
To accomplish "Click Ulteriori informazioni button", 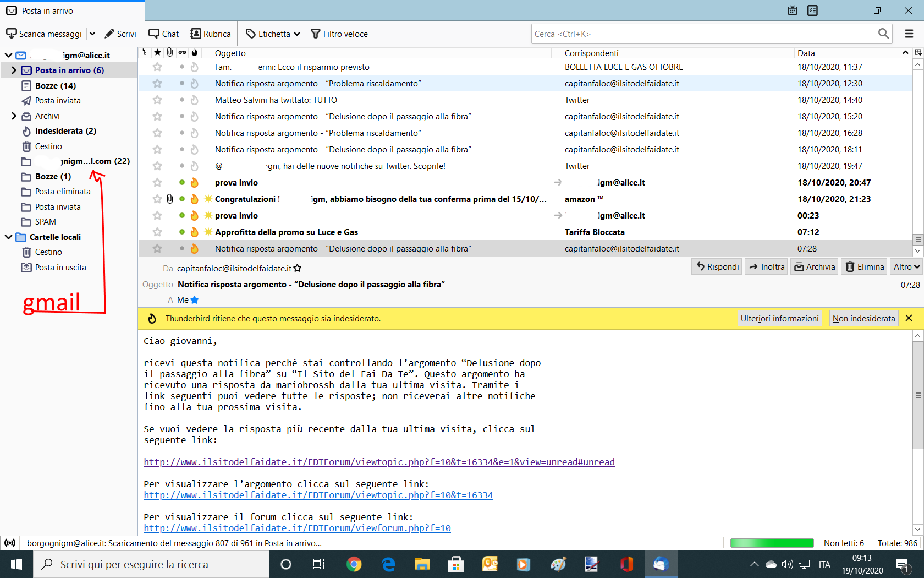I will coord(779,318).
